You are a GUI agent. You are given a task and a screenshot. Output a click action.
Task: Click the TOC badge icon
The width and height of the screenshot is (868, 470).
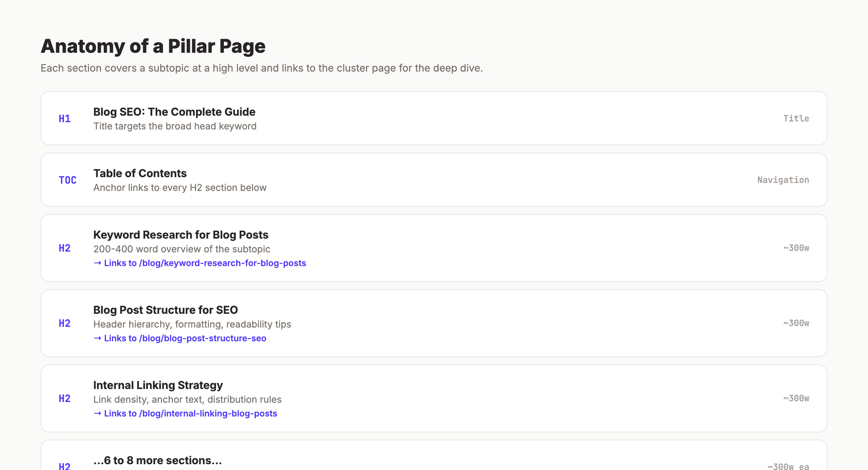tap(68, 180)
